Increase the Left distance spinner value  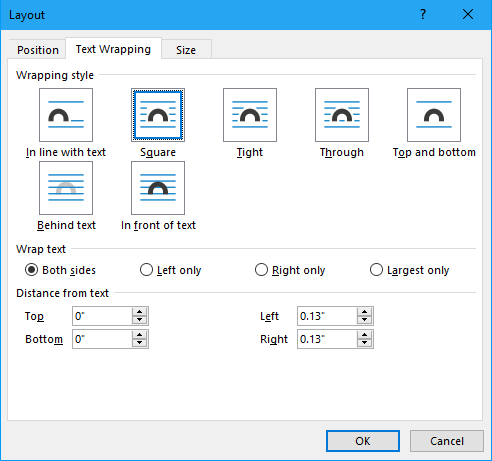(364, 312)
